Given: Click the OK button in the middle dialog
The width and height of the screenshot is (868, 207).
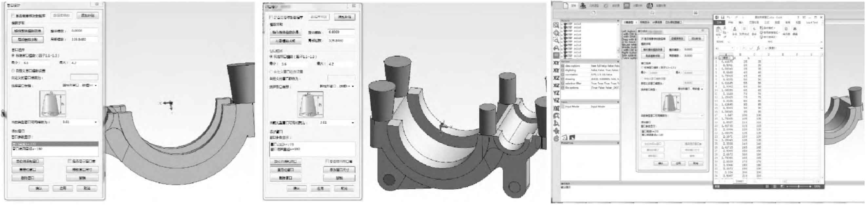Looking at the screenshot, I should 296,188.
